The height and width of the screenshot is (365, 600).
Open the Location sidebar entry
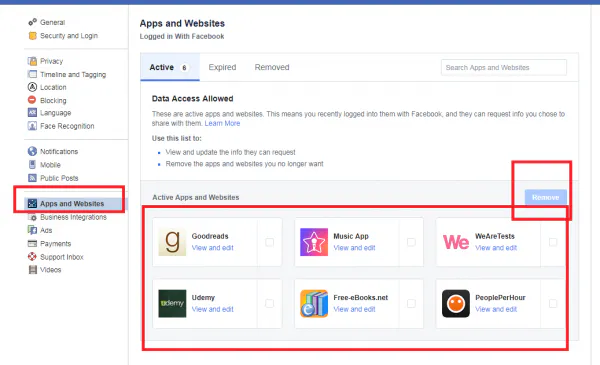pyautogui.click(x=53, y=87)
